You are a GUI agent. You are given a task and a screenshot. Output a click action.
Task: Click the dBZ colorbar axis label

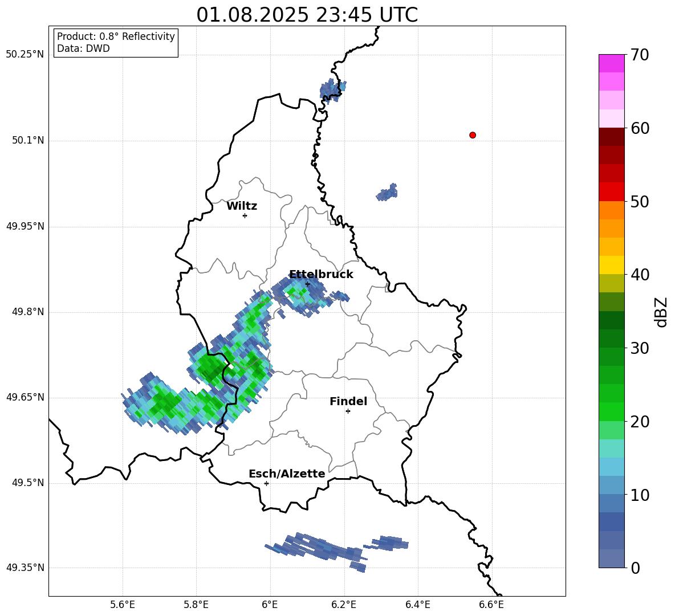(662, 312)
